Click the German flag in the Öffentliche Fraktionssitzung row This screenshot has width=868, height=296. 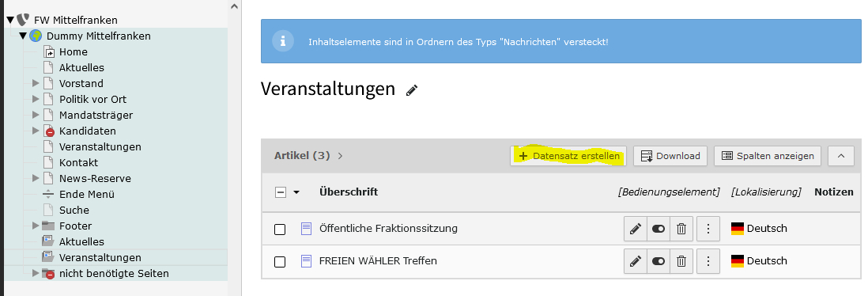[738, 229]
